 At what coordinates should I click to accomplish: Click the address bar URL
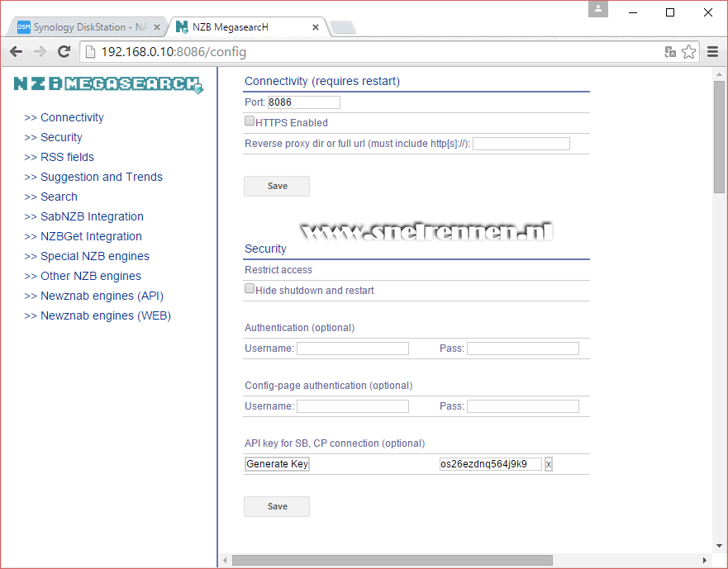tap(174, 51)
